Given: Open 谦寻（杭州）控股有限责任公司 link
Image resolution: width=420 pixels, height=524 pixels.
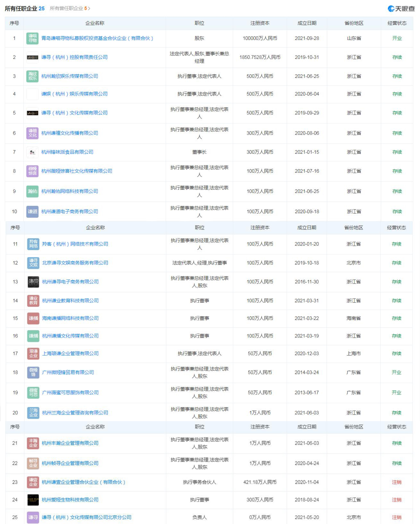Looking at the screenshot, I should [x=74, y=57].
